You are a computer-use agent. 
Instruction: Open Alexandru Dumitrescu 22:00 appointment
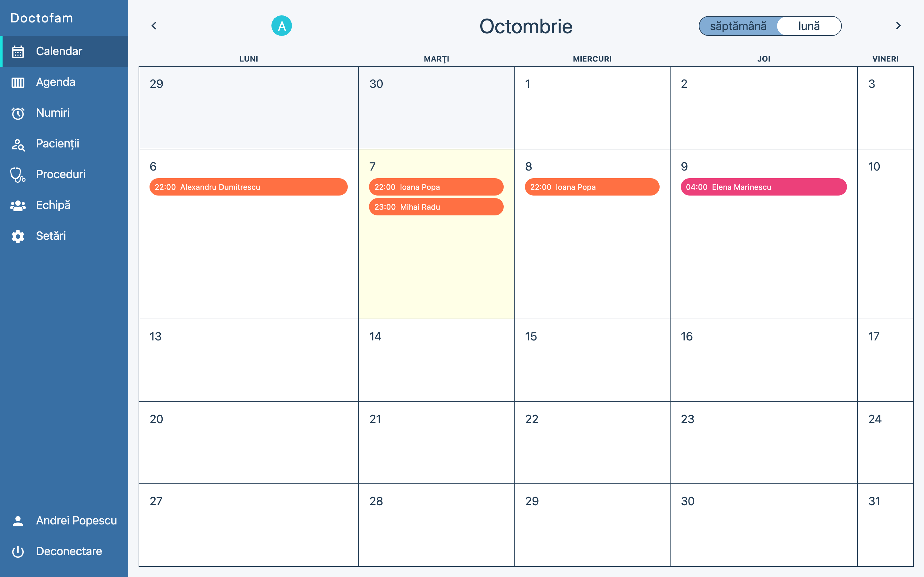(x=248, y=187)
